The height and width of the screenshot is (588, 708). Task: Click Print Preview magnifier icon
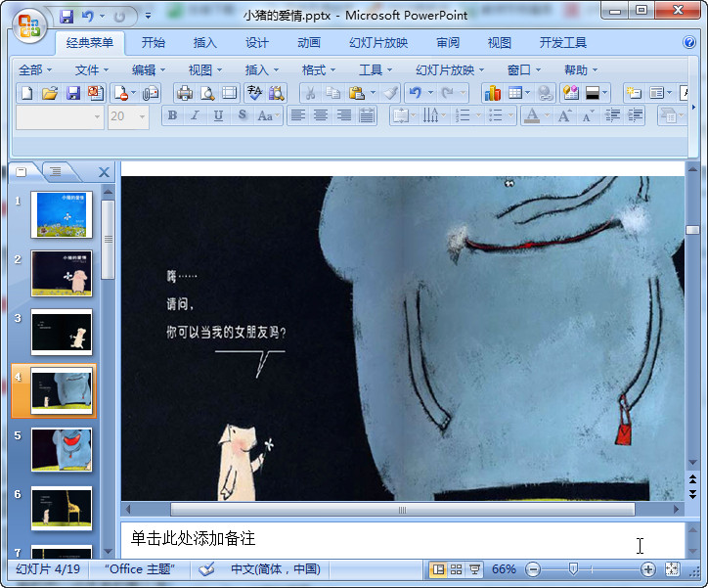(207, 93)
